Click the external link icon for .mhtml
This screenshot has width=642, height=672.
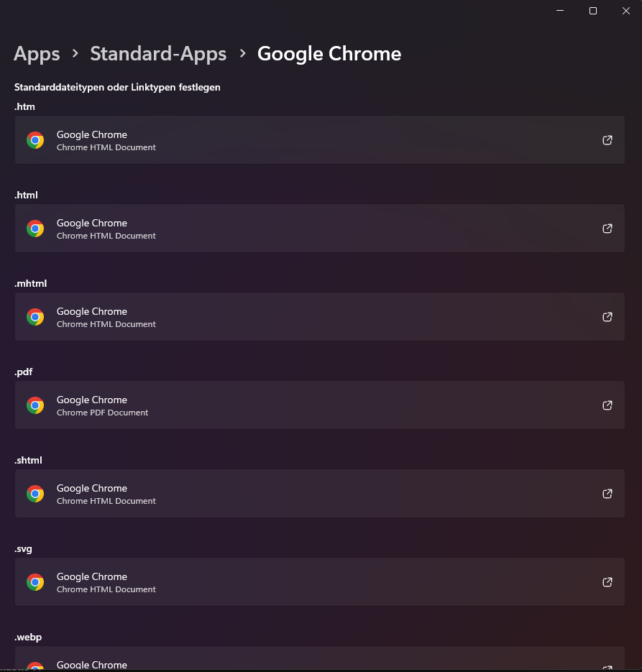607,317
